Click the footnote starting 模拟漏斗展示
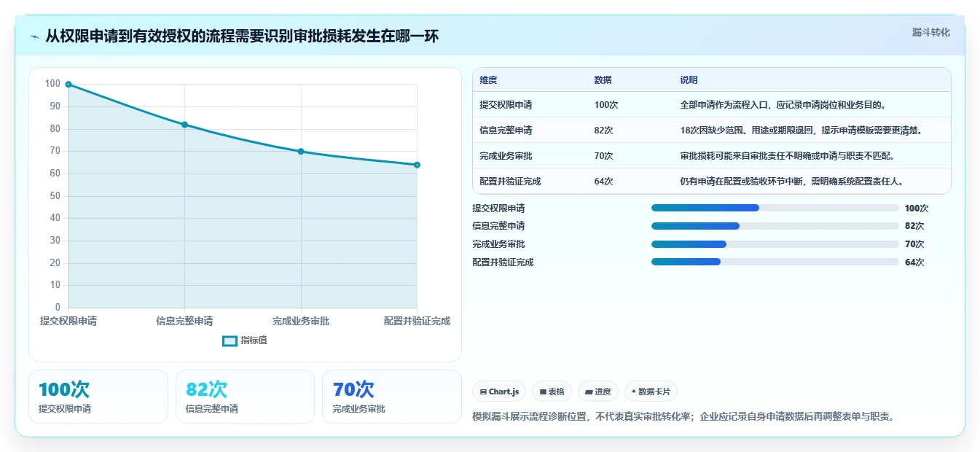Viewport: 980px width, 452px height. point(683,417)
